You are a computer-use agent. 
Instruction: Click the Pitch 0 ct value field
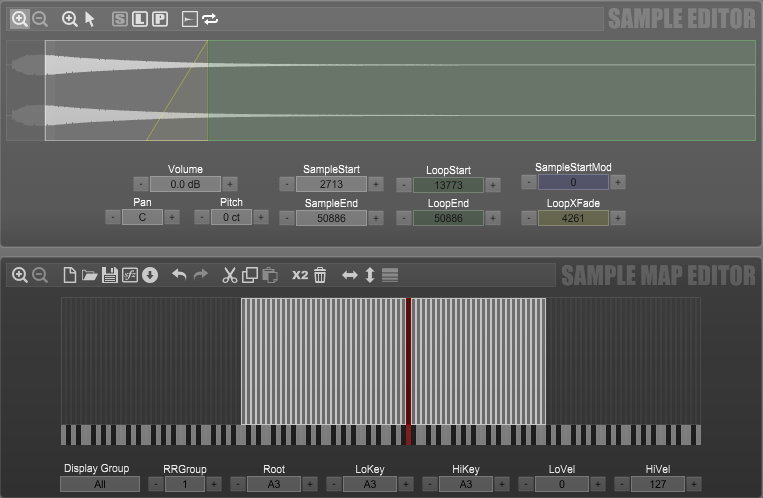click(231, 217)
